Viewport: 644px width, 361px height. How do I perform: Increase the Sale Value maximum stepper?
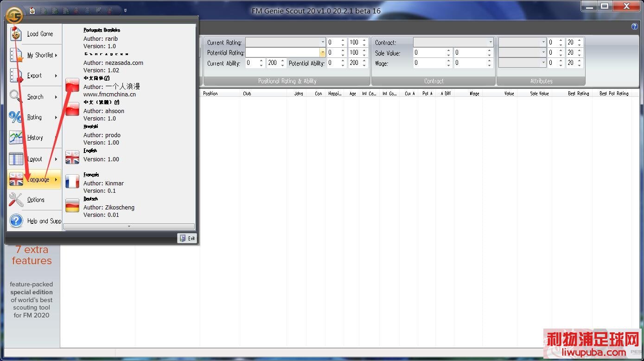490,51
